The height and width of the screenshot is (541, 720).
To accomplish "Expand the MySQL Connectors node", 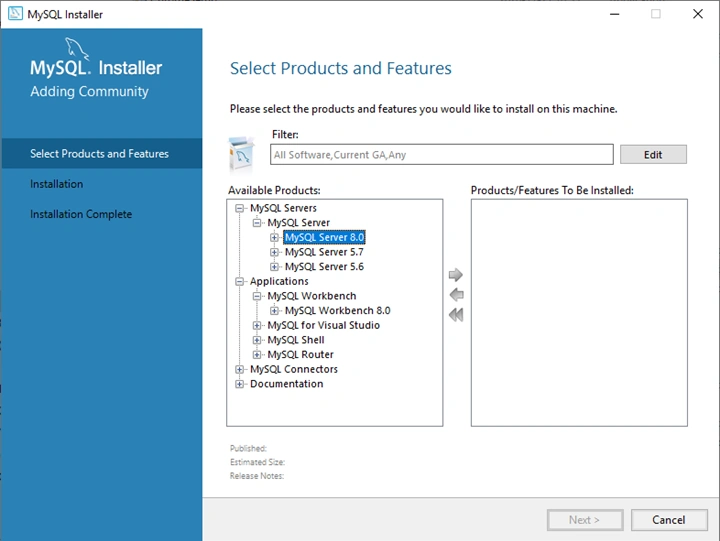I will pyautogui.click(x=239, y=370).
